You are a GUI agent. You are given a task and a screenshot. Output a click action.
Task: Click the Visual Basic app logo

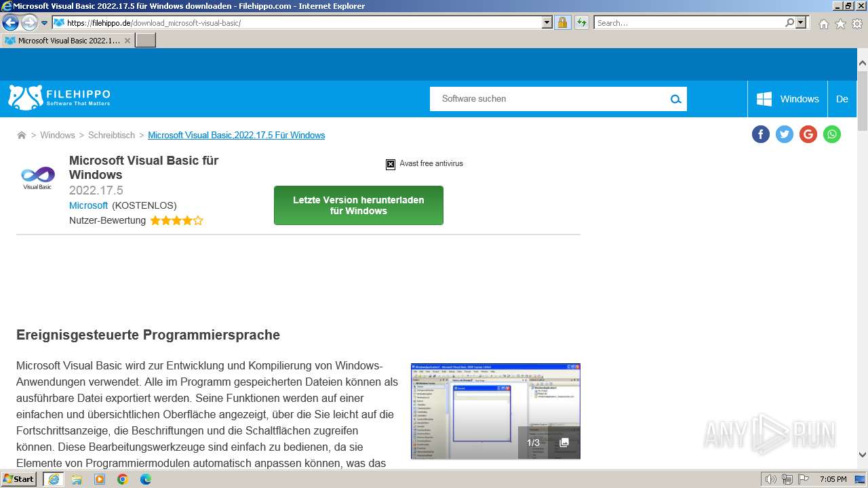[x=37, y=178]
